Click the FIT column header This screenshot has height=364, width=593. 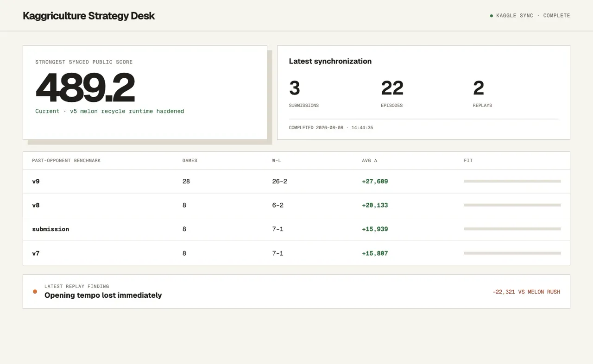(x=468, y=161)
